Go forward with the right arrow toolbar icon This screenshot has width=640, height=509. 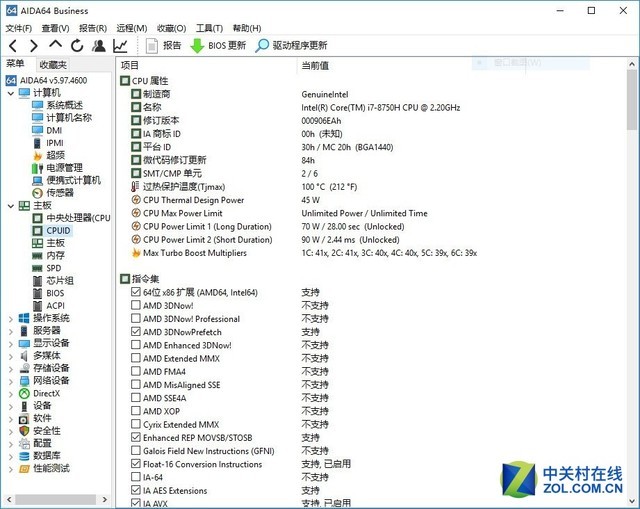point(34,46)
